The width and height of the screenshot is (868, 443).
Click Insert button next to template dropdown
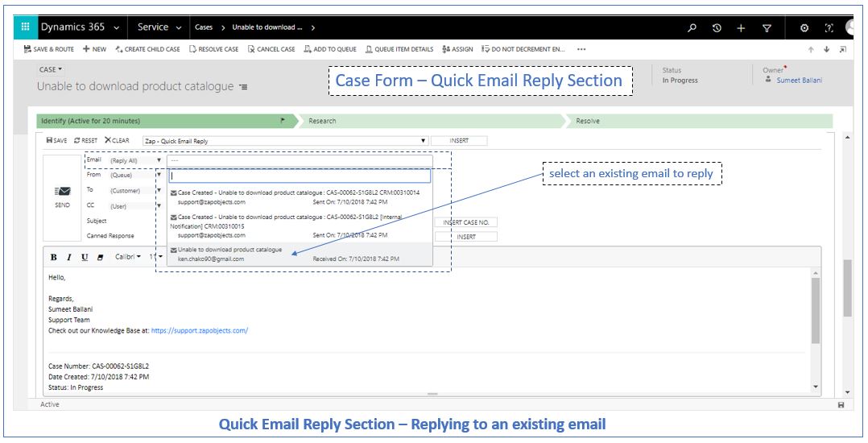coord(459,141)
